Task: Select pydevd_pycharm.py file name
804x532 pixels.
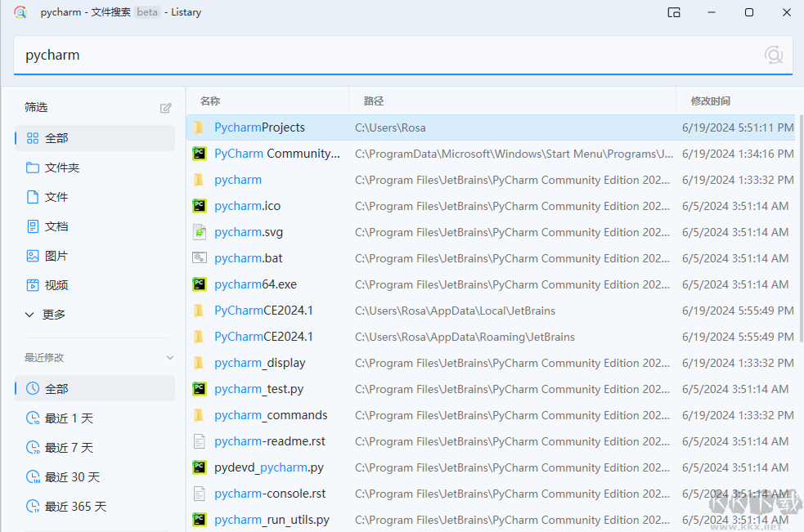Action: coord(269,467)
